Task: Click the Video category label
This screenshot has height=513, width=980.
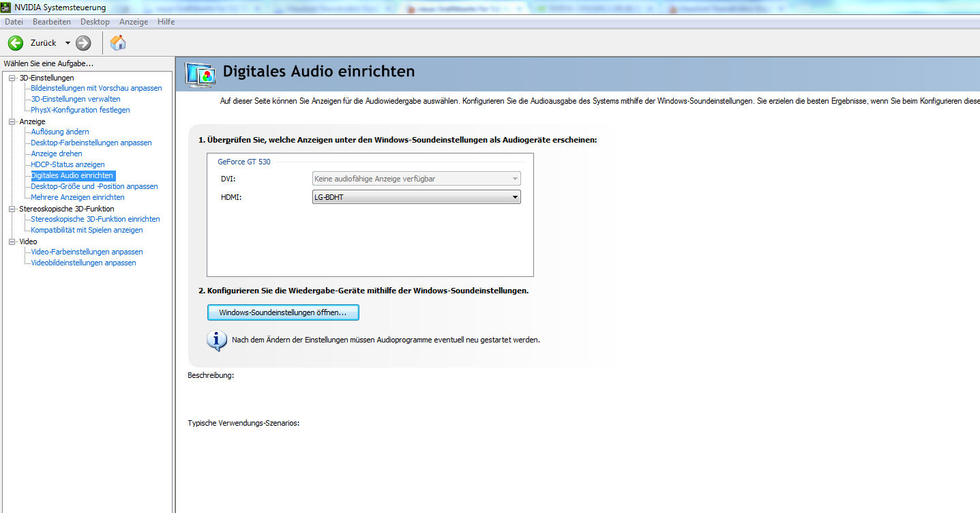Action: pos(28,241)
